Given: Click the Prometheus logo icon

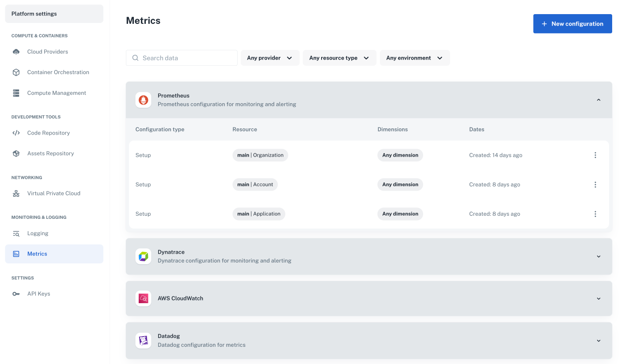Looking at the screenshot, I should (143, 100).
